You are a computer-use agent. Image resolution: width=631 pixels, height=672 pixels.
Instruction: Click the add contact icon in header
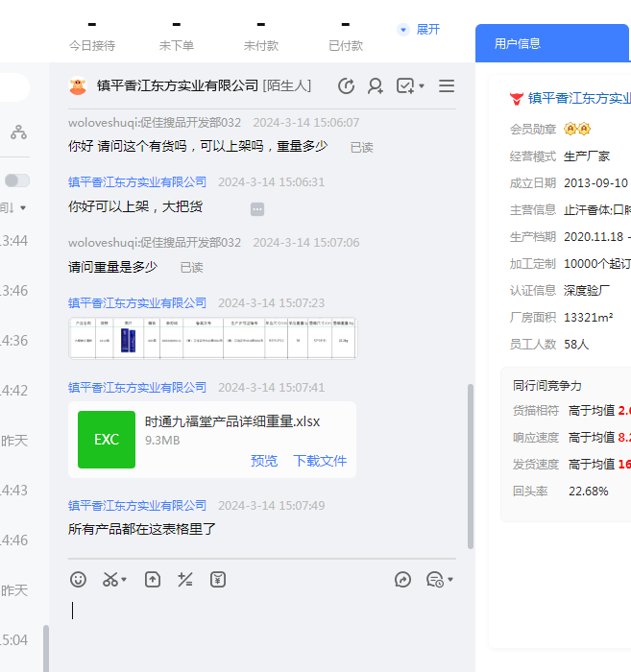(x=376, y=86)
